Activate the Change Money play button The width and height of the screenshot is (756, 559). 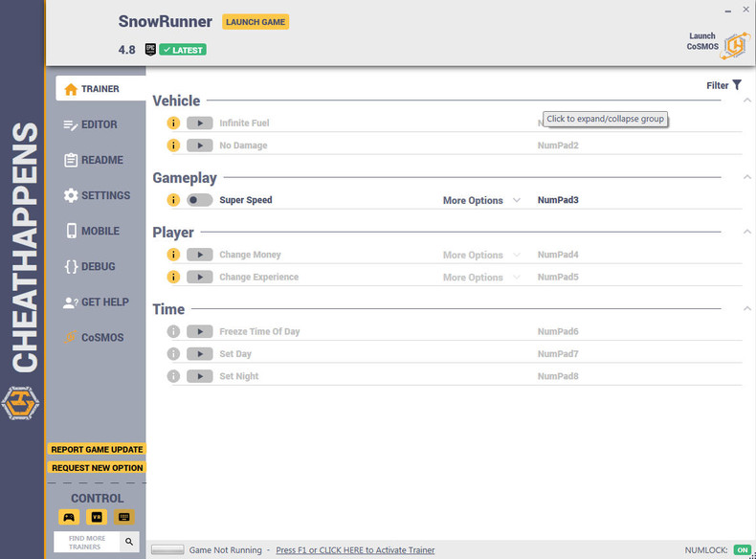(x=200, y=255)
